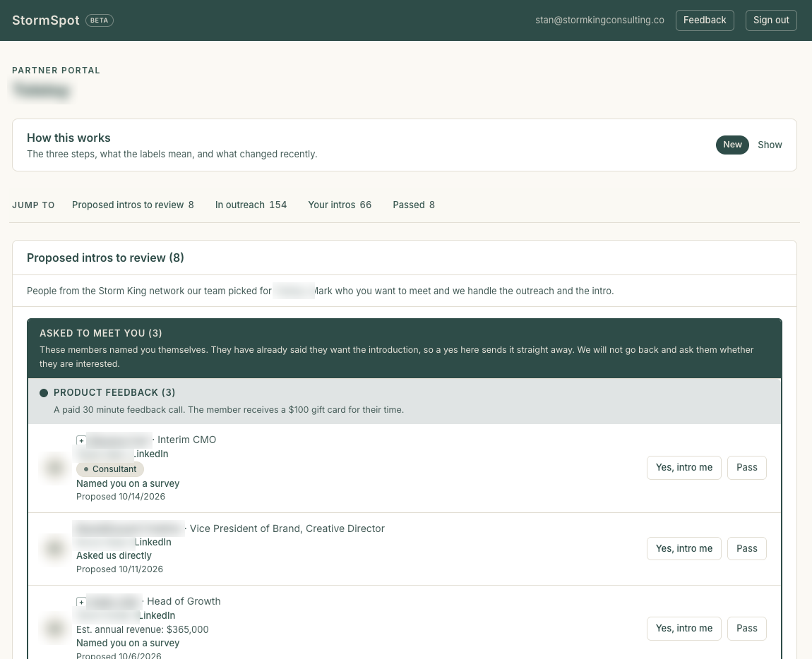Screen dimensions: 812x659
Task: Jump to Passed 8
Action: pos(414,205)
